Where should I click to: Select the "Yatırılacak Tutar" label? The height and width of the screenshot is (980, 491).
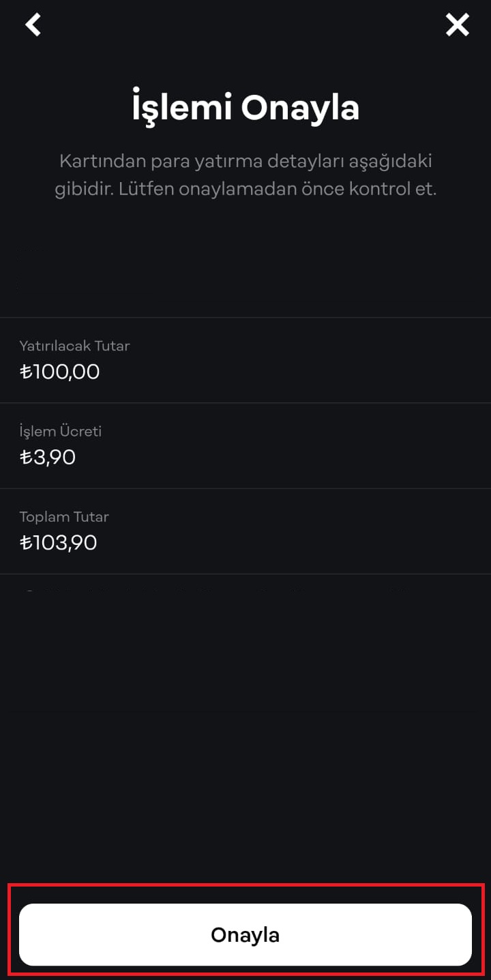coord(74,346)
